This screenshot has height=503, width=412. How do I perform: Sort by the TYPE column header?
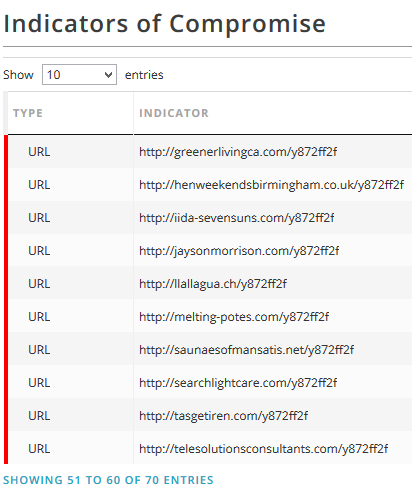click(28, 113)
